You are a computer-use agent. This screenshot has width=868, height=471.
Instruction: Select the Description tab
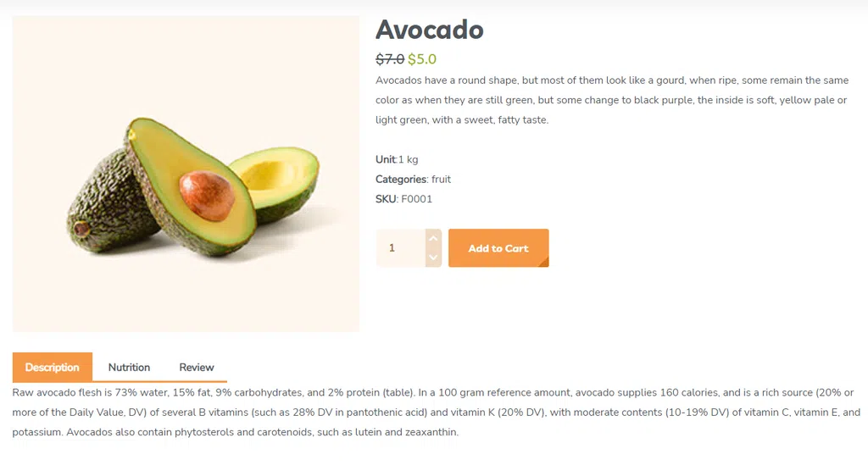pos(52,368)
